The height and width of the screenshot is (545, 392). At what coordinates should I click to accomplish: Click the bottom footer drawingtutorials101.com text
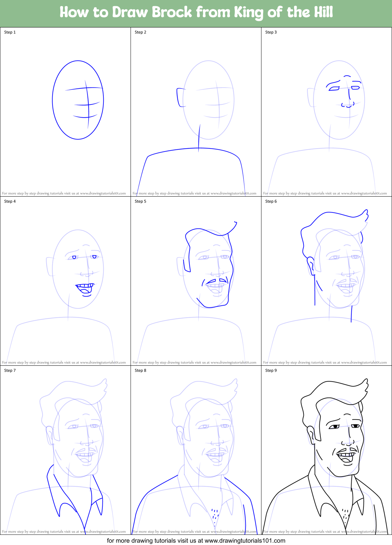coord(196,541)
